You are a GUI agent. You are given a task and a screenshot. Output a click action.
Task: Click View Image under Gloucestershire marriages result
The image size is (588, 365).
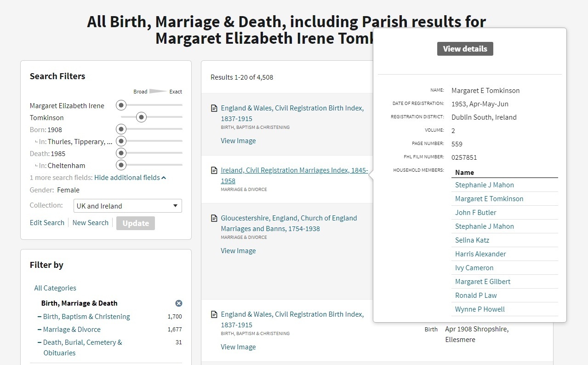click(238, 251)
